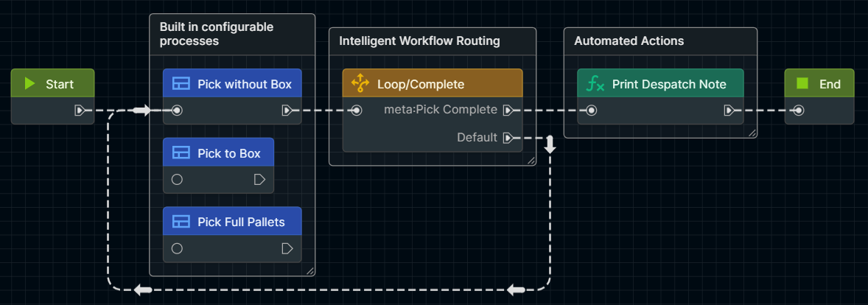Select the Loop/Complete node title
The image size is (868, 305).
pyautogui.click(x=421, y=84)
